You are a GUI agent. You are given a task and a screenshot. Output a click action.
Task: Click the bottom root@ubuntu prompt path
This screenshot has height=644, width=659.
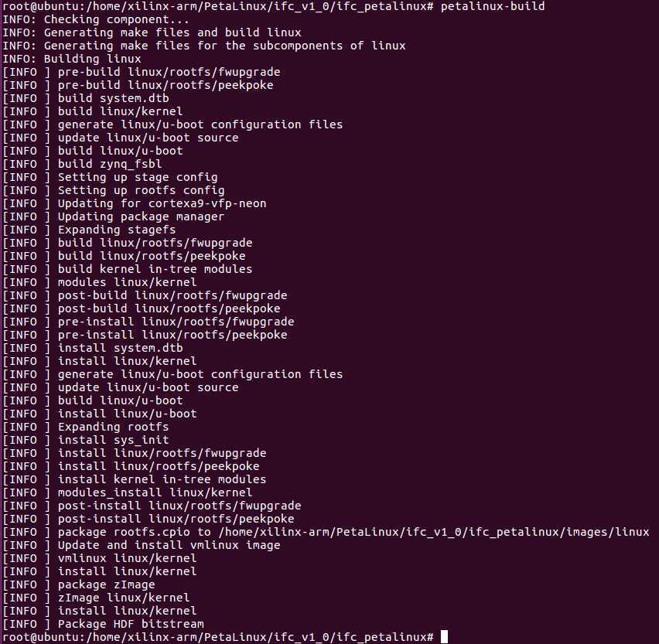(x=217, y=637)
